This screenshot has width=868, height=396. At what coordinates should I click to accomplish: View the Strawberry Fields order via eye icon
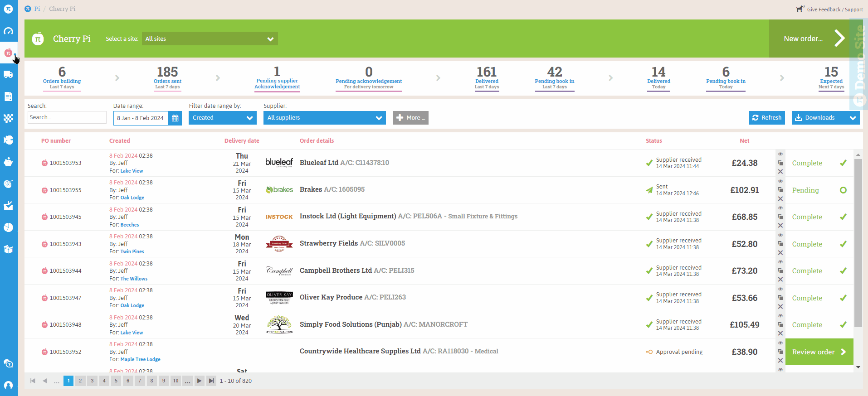[780, 235]
